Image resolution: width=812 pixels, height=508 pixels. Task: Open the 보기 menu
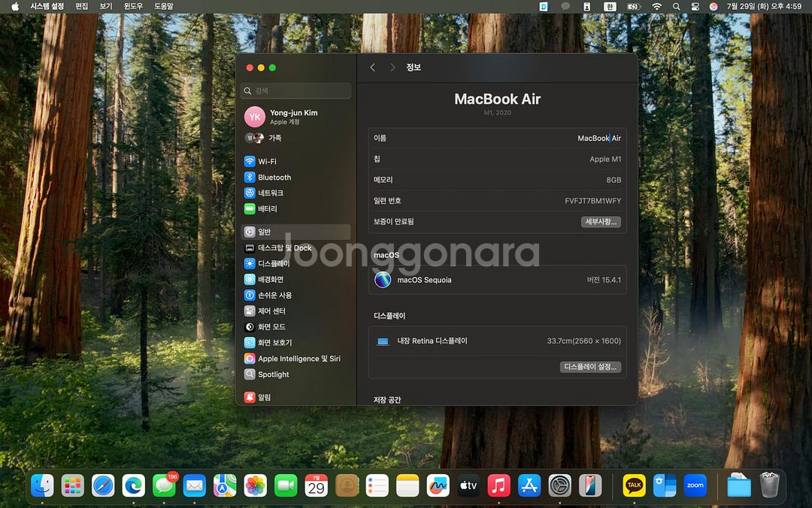[106, 6]
